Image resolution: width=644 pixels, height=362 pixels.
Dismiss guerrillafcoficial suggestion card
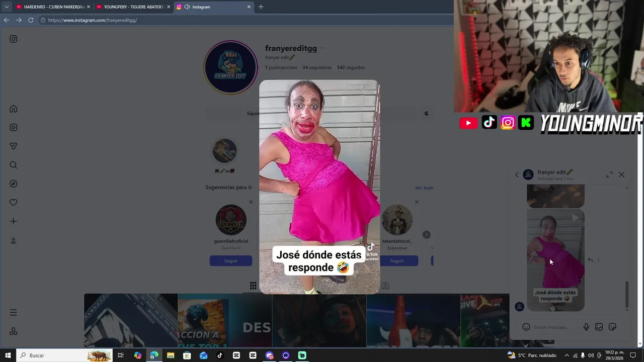coord(251,202)
